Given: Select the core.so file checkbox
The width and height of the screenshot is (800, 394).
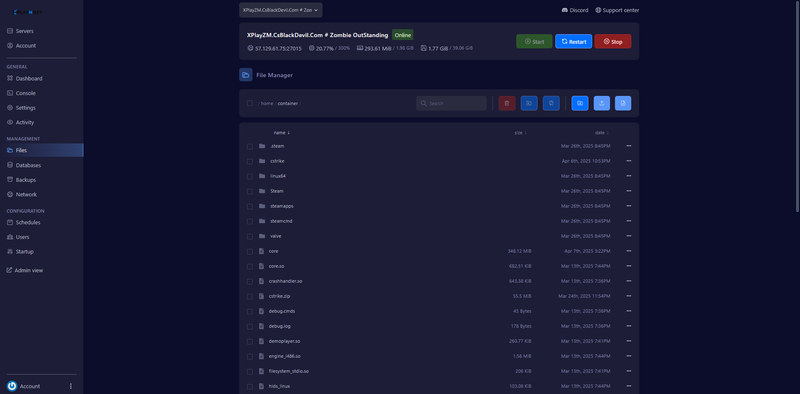Looking at the screenshot, I should click(x=249, y=266).
